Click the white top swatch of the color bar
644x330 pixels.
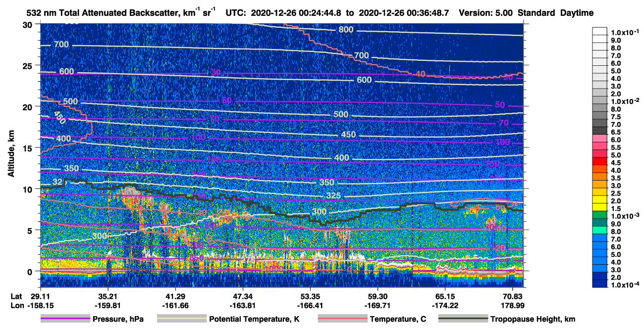[x=599, y=31]
